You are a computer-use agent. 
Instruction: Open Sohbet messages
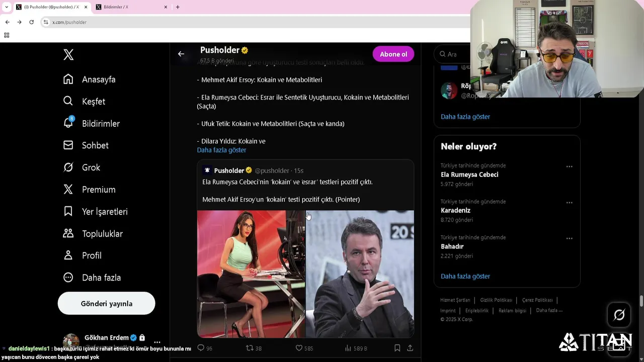(x=86, y=145)
